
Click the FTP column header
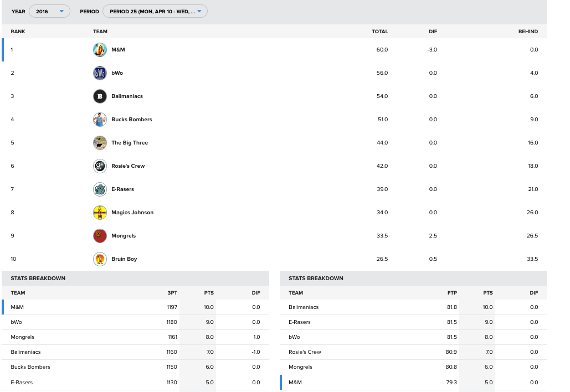pyautogui.click(x=452, y=293)
